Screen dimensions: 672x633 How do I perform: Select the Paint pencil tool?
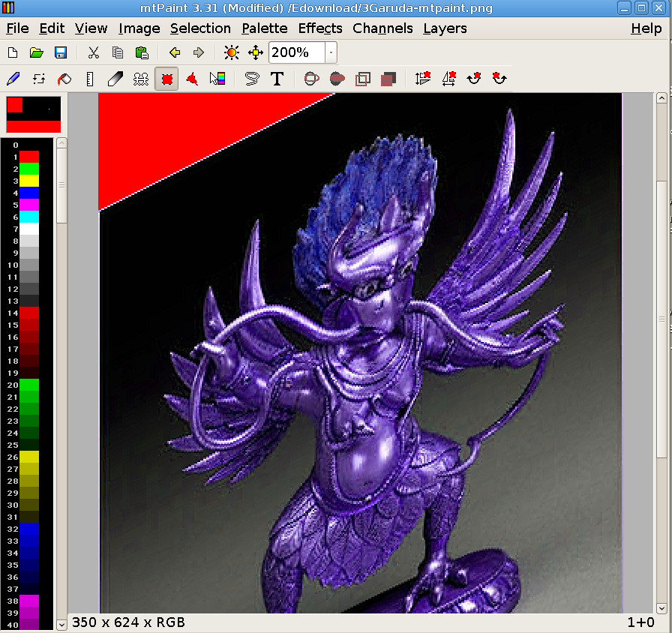(x=13, y=79)
